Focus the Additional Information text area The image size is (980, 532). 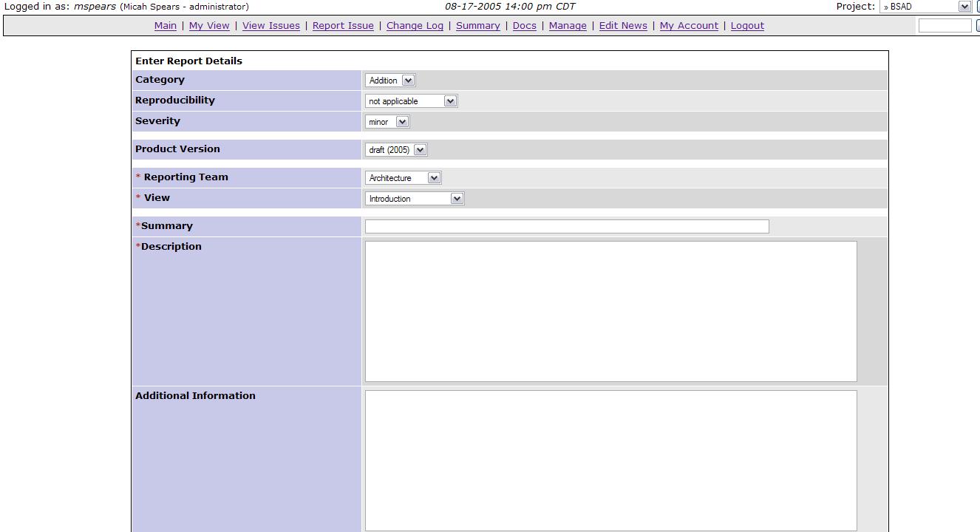tap(610, 460)
